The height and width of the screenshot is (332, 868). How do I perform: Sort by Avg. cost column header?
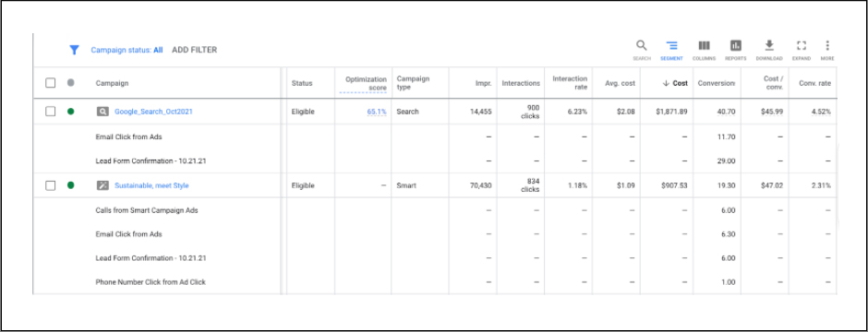tap(621, 83)
